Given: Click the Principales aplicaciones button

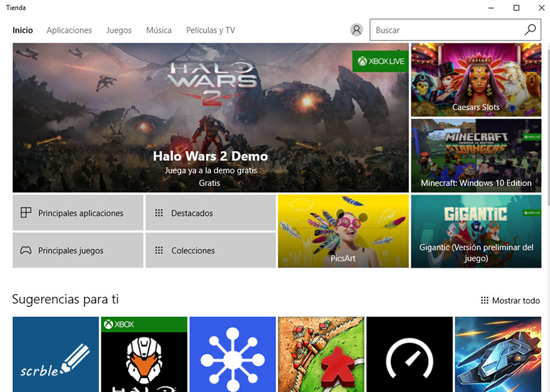Looking at the screenshot, I should [x=78, y=213].
